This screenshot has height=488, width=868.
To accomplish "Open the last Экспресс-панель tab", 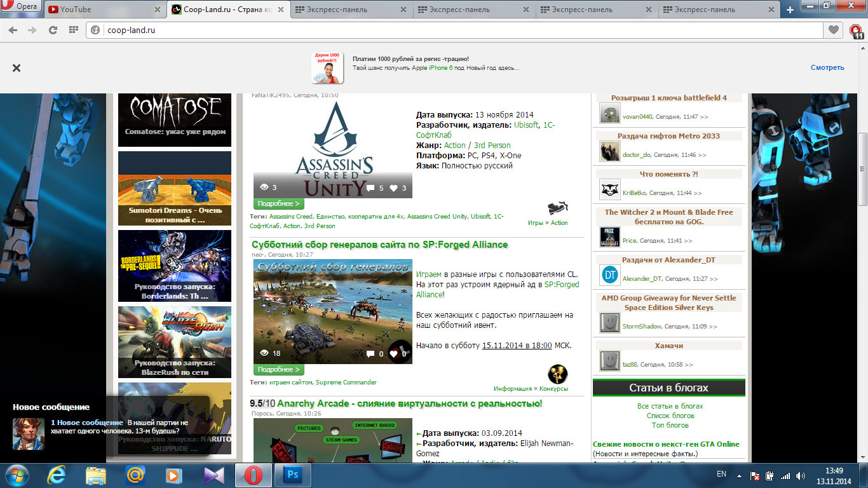I will pyautogui.click(x=717, y=10).
